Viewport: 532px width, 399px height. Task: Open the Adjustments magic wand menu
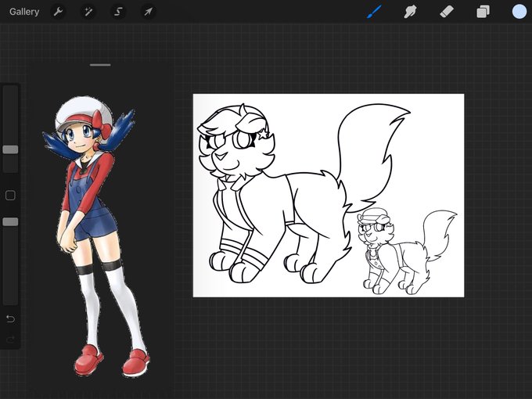coord(88,12)
